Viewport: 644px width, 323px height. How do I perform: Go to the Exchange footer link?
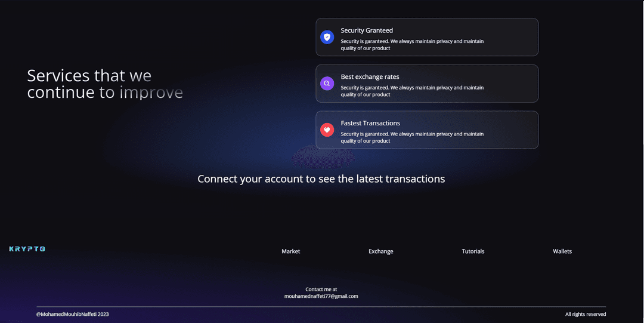[380, 251]
